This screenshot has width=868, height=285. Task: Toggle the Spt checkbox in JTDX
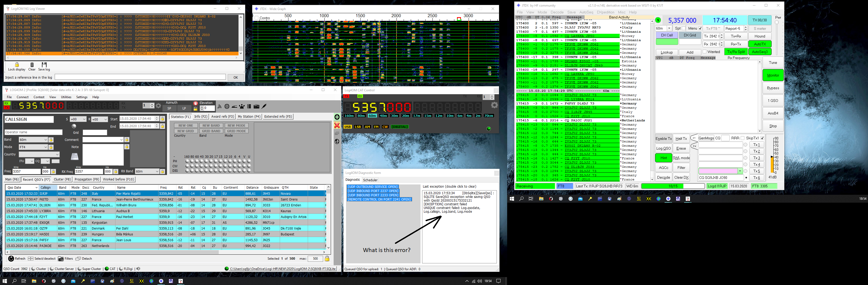click(683, 28)
